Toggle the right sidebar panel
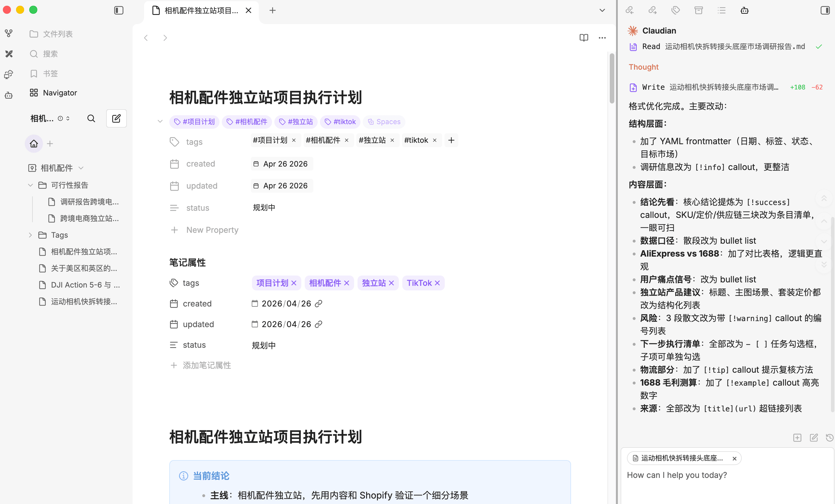 coord(825,11)
